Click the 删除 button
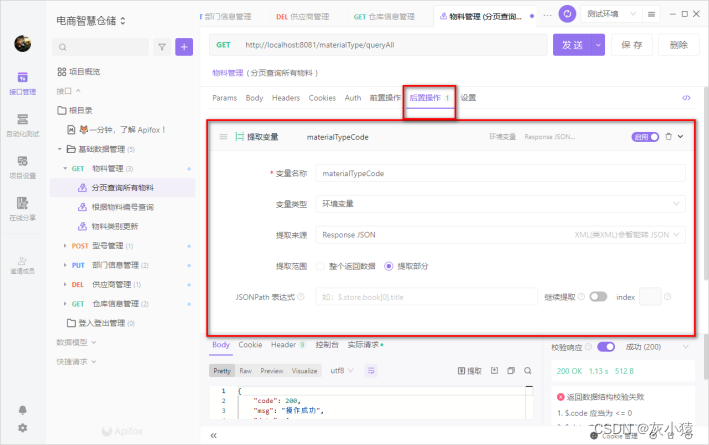 (x=679, y=45)
